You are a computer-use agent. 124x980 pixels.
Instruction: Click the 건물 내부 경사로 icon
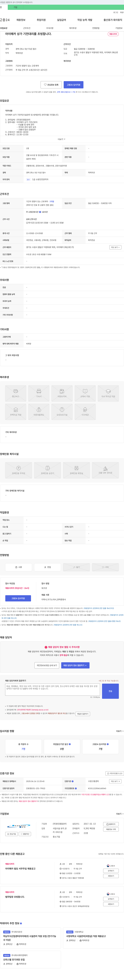pos(105,470)
